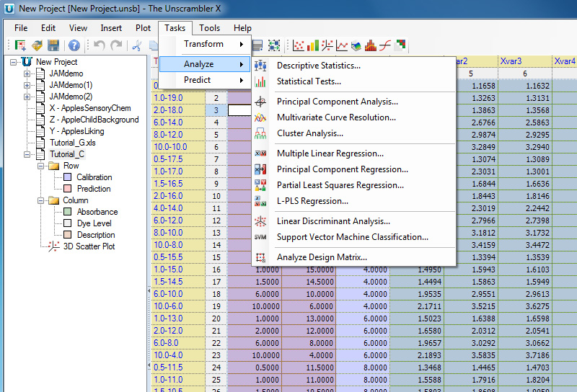This screenshot has width=577, height=392.
Task: Click the histogram toolbar icon
Action: pos(371,45)
